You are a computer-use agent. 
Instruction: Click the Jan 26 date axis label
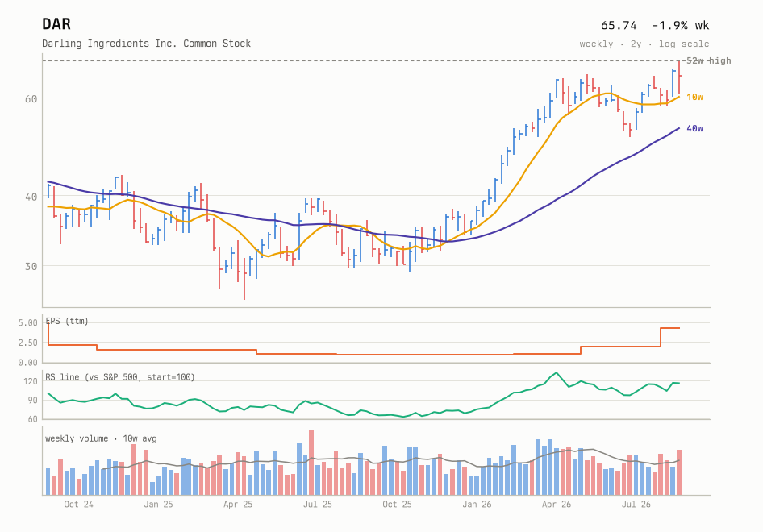[x=477, y=505]
